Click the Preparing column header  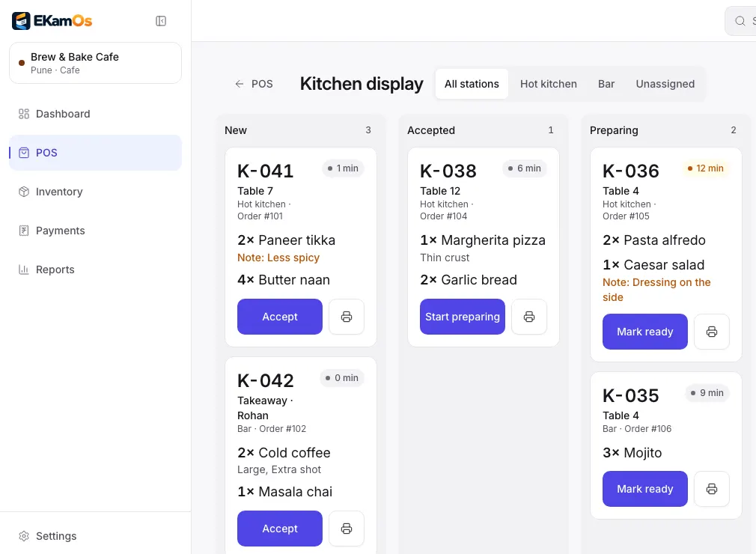coord(614,130)
